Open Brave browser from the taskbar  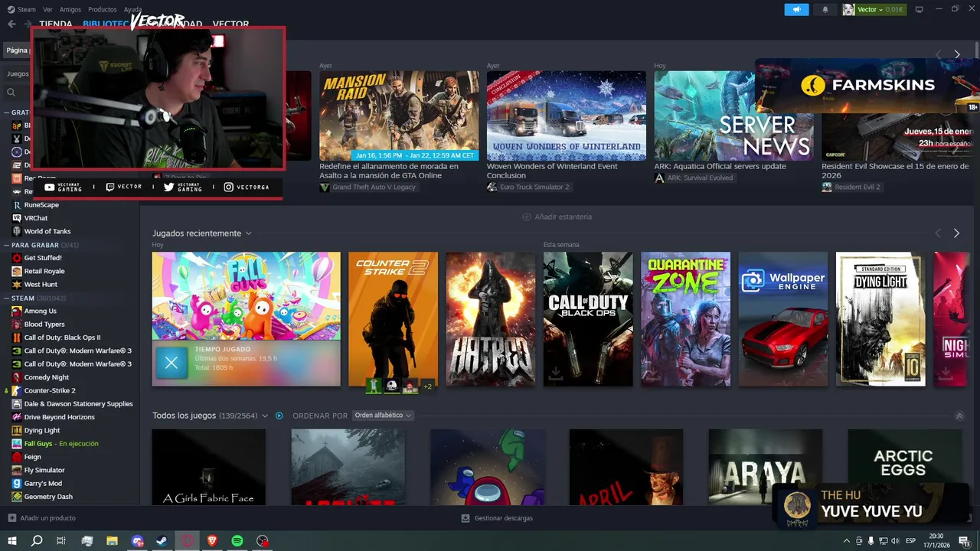coord(212,540)
